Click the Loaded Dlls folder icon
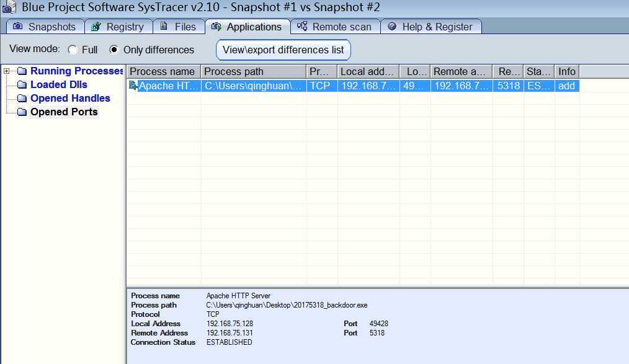This screenshot has height=364, width=629. click(x=22, y=85)
